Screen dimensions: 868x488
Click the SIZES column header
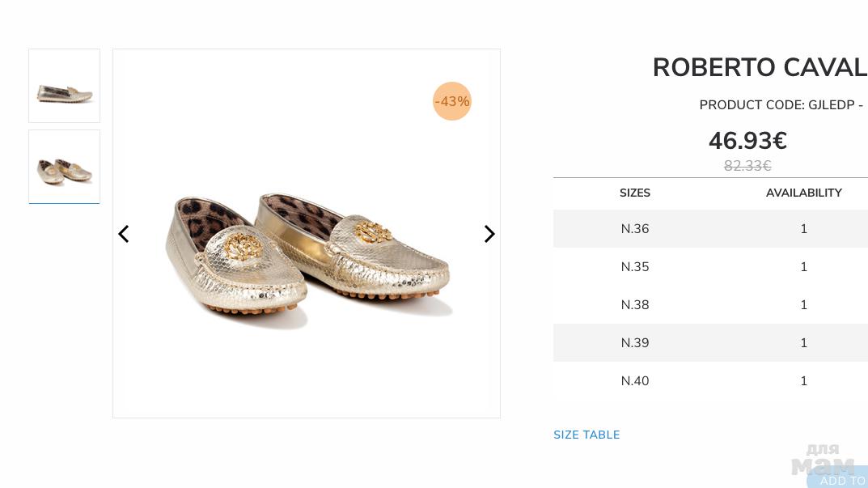pos(635,193)
